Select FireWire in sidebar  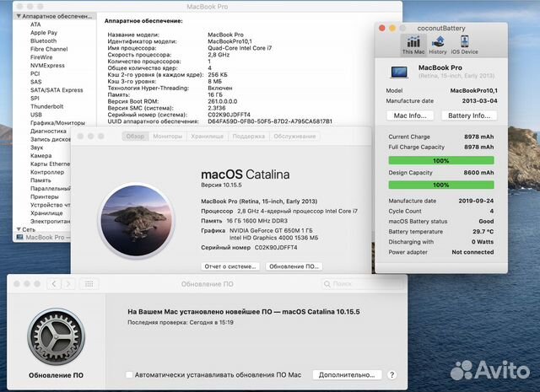click(41, 57)
